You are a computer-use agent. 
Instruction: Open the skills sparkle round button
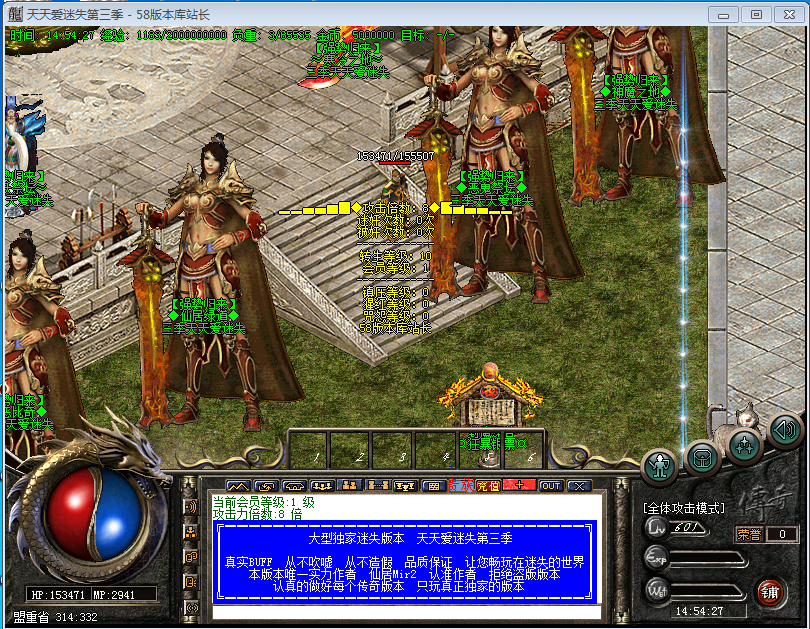(x=746, y=444)
